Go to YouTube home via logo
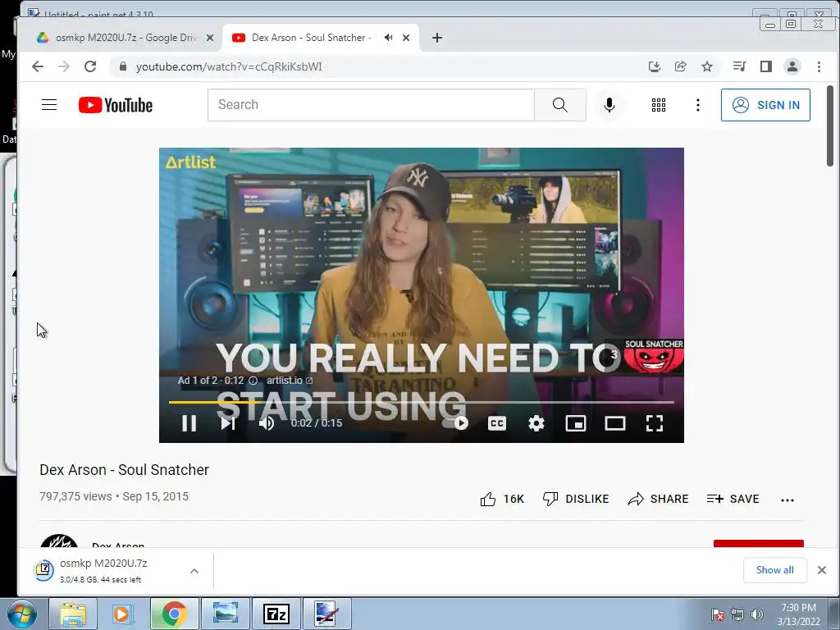 tap(115, 105)
